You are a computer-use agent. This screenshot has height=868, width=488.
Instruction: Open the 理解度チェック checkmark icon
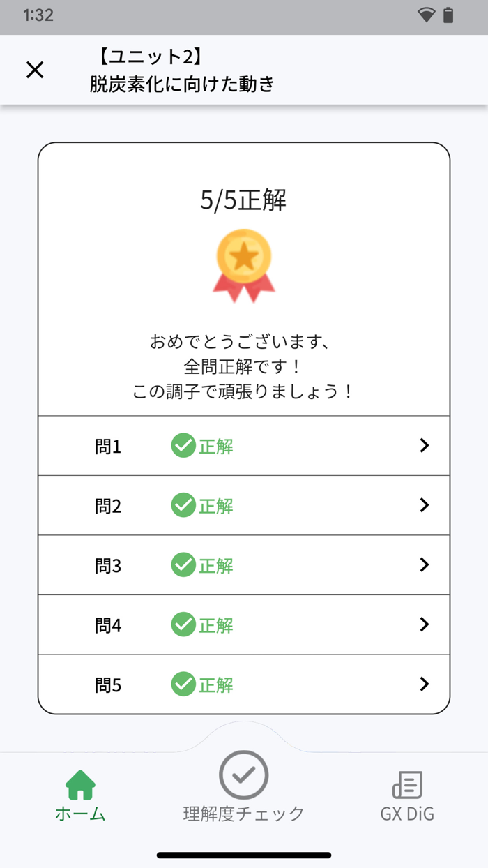(243, 775)
